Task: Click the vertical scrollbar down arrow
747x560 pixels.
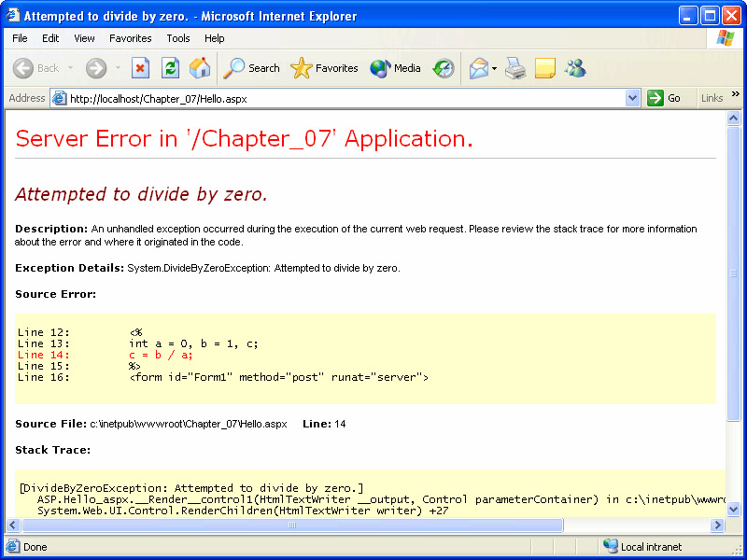Action: point(734,510)
